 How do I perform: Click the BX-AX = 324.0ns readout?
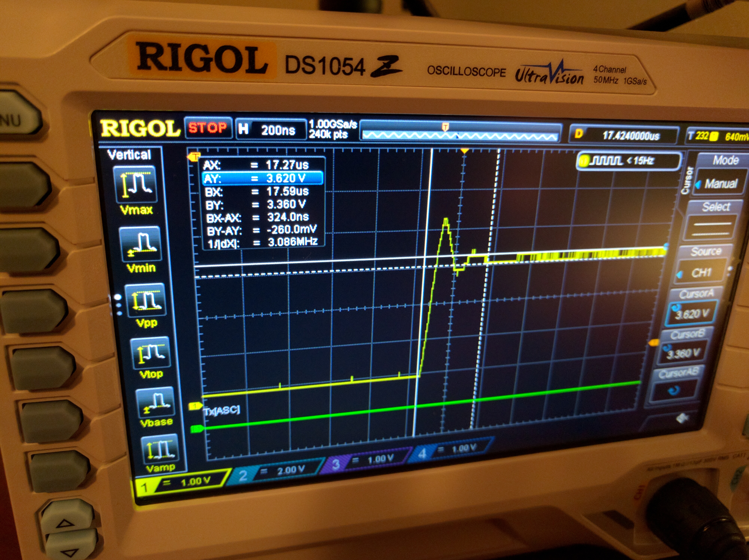(258, 217)
